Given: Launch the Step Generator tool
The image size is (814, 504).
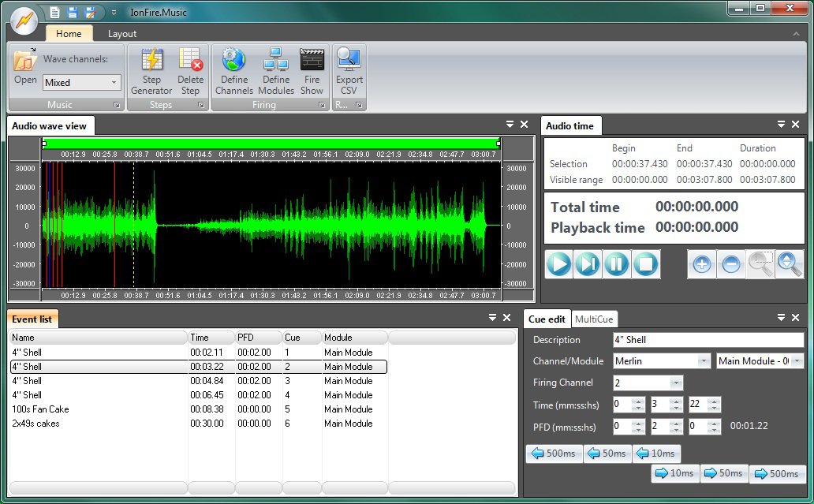Looking at the screenshot, I should (x=151, y=72).
